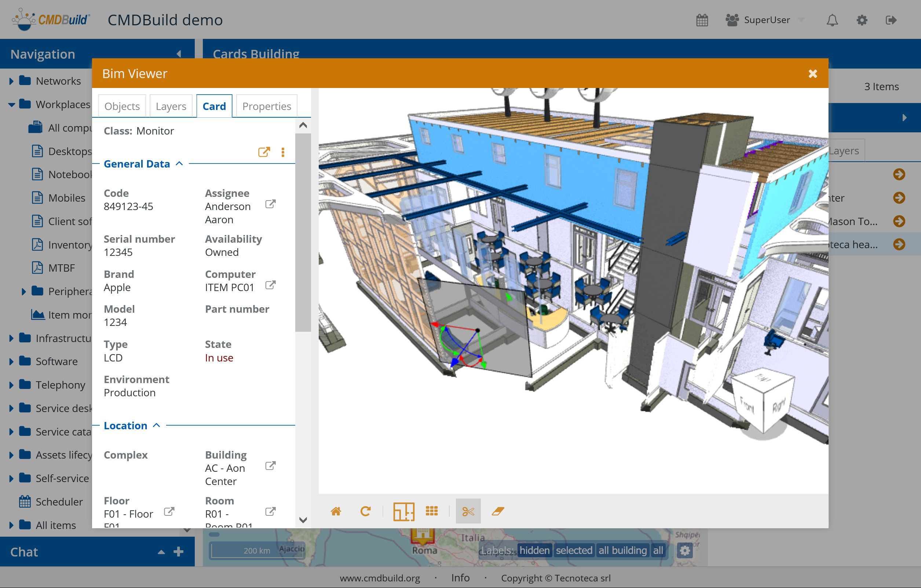
Task: Open the Assignee Anderson Aaron link icon
Action: [270, 204]
